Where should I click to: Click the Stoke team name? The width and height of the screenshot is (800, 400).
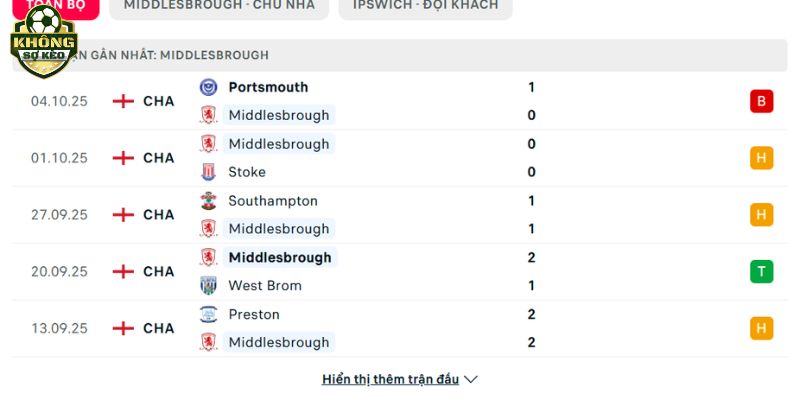click(247, 172)
